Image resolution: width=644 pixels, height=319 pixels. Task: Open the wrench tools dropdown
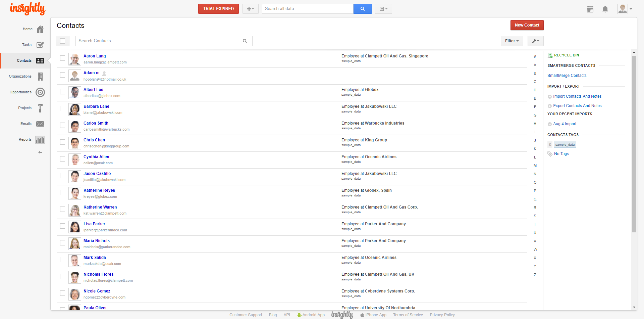(536, 41)
